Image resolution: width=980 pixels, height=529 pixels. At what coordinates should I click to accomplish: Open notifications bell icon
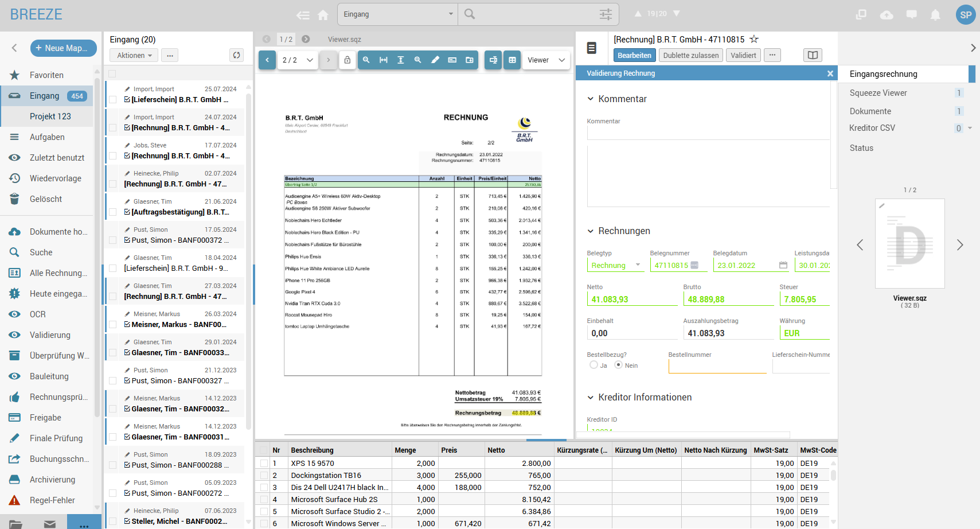pyautogui.click(x=935, y=15)
